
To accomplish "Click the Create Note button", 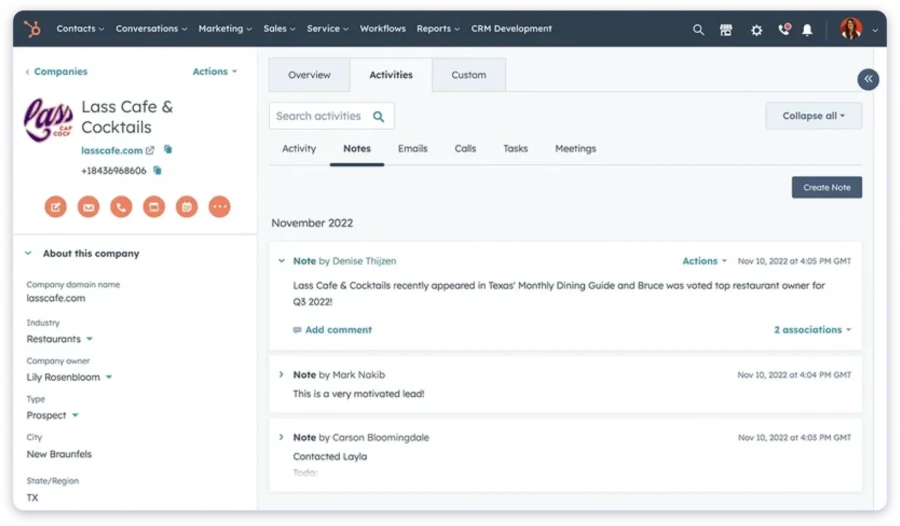I will tap(827, 187).
